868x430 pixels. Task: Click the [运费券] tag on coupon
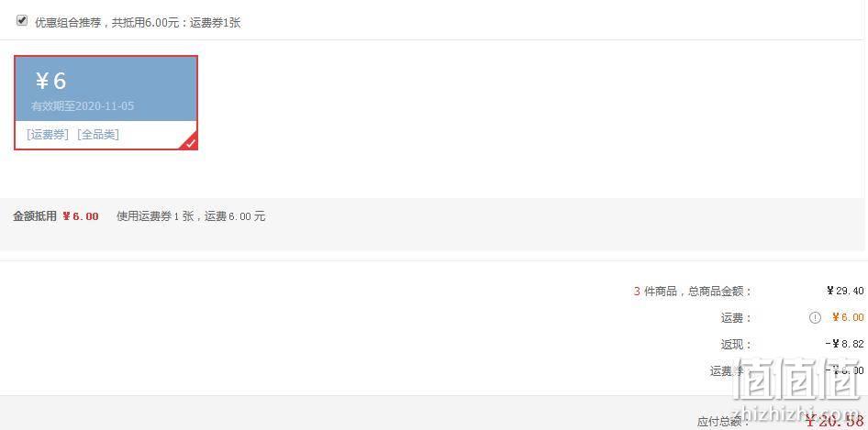48,135
